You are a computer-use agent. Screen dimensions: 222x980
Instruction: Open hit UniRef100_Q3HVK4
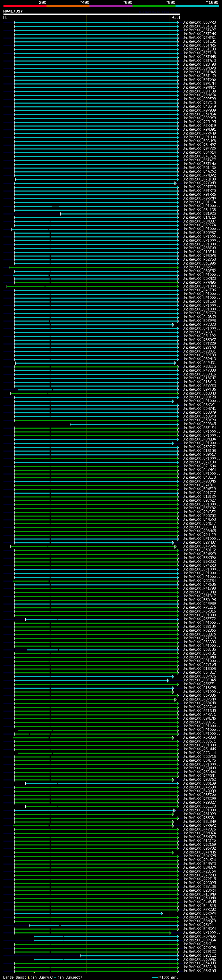(199, 95)
